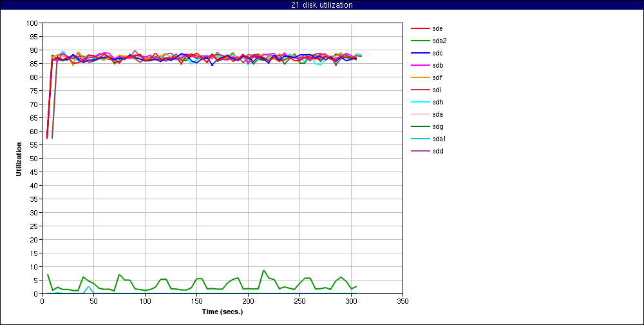Viewport: 644px width, 325px height.
Task: Select the sdd legend label
Action: point(437,151)
